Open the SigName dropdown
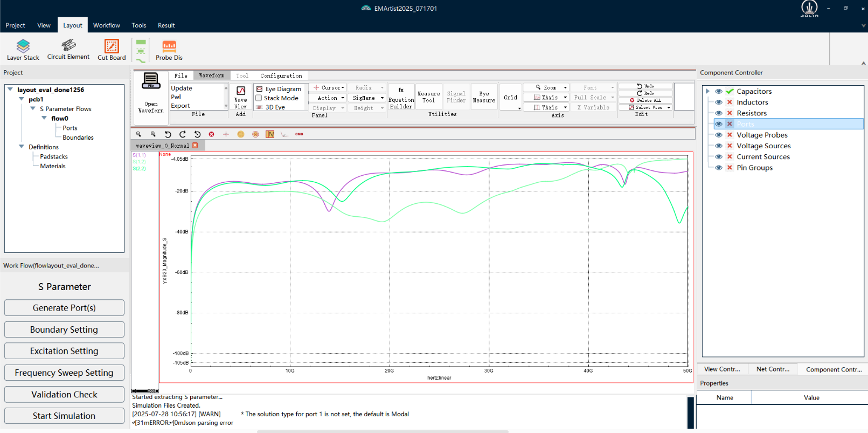The height and width of the screenshot is (433, 868). (366, 98)
